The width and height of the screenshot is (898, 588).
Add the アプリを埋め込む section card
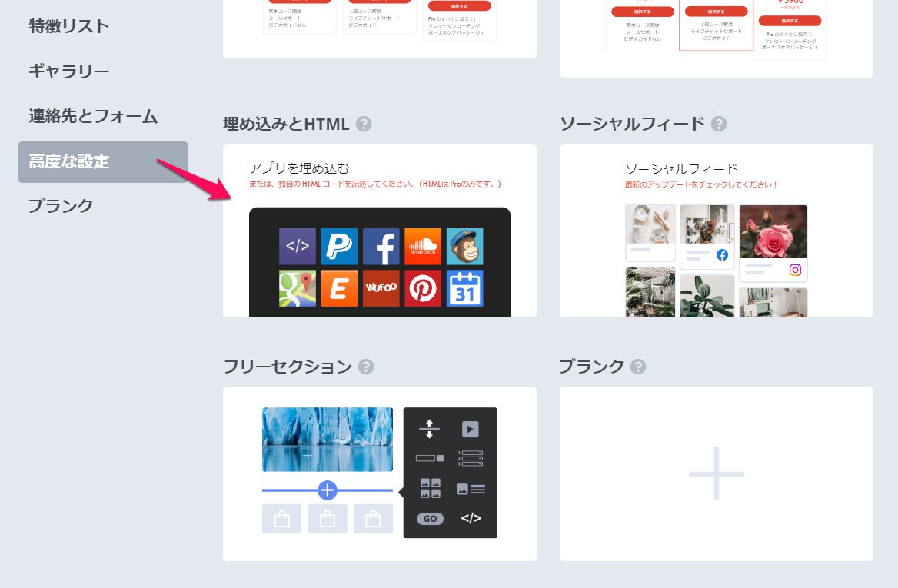coord(380,230)
